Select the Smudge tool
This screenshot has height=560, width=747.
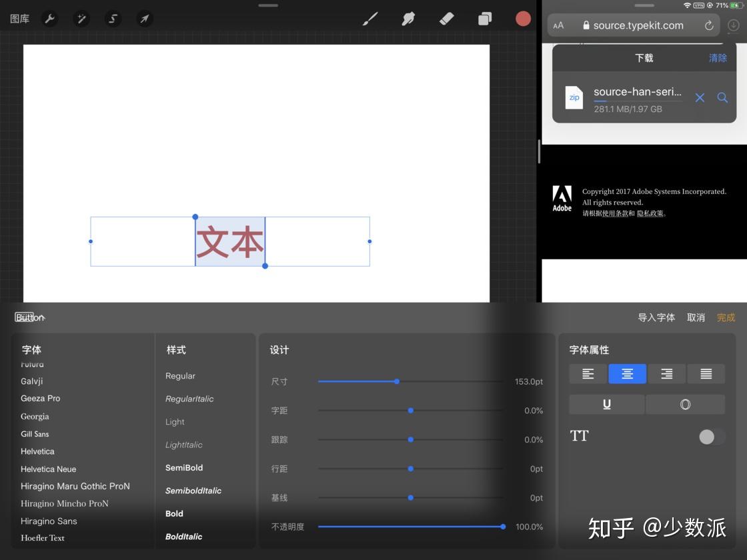409,19
